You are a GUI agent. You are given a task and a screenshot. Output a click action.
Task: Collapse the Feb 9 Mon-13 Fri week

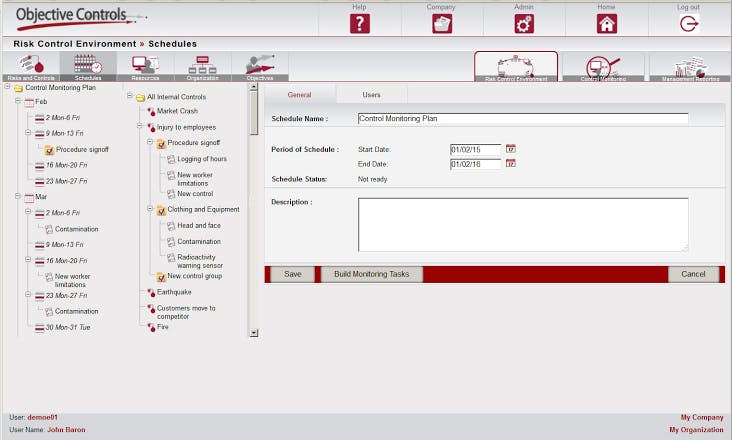(28, 133)
